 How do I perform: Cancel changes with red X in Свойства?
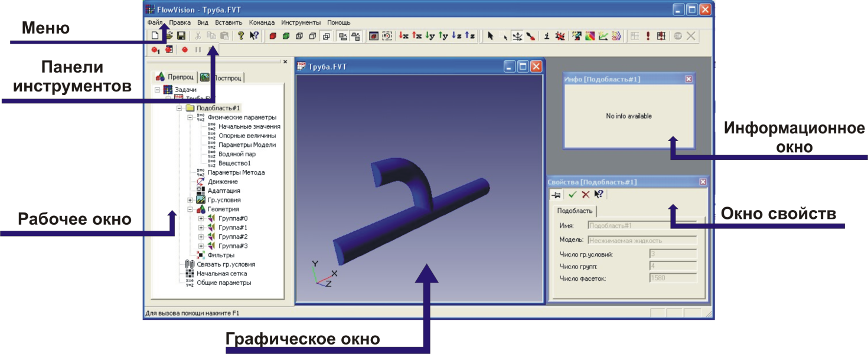point(585,195)
